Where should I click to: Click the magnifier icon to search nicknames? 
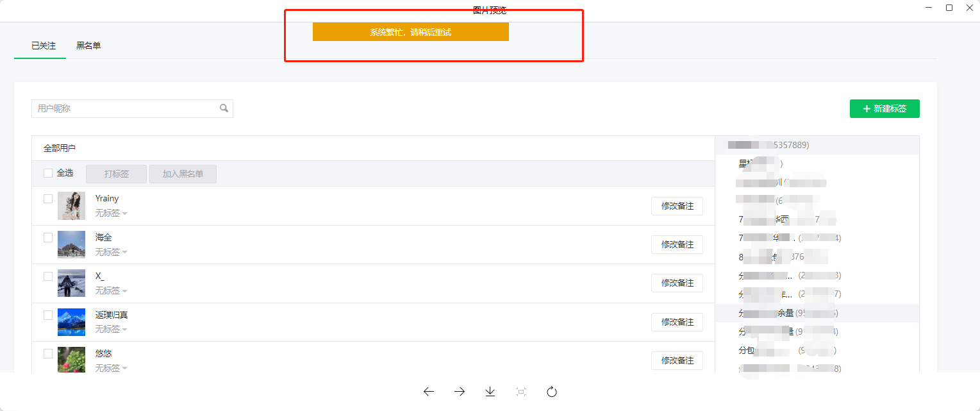pyautogui.click(x=223, y=108)
